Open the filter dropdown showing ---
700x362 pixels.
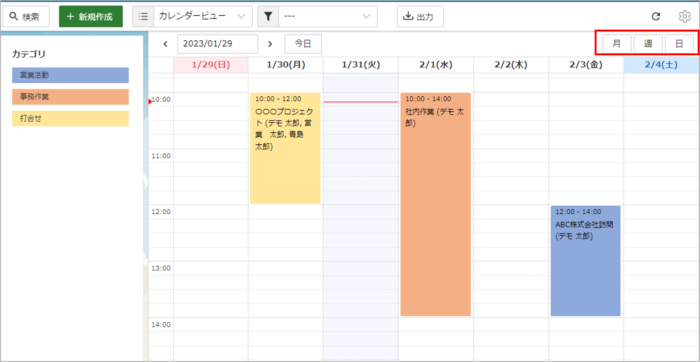(x=328, y=17)
